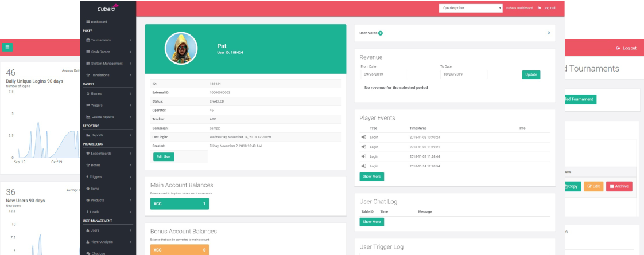Open the Cubeia Dashboard link in the header

pyautogui.click(x=519, y=8)
